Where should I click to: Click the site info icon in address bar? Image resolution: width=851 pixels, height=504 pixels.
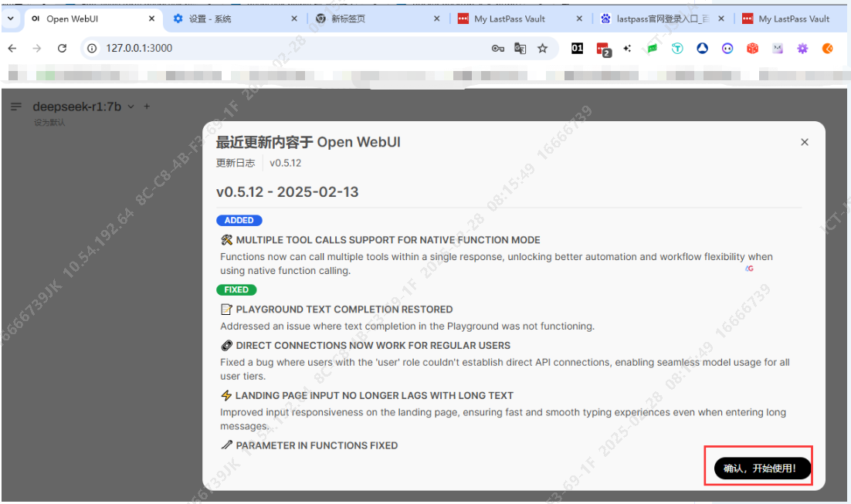[x=92, y=49]
